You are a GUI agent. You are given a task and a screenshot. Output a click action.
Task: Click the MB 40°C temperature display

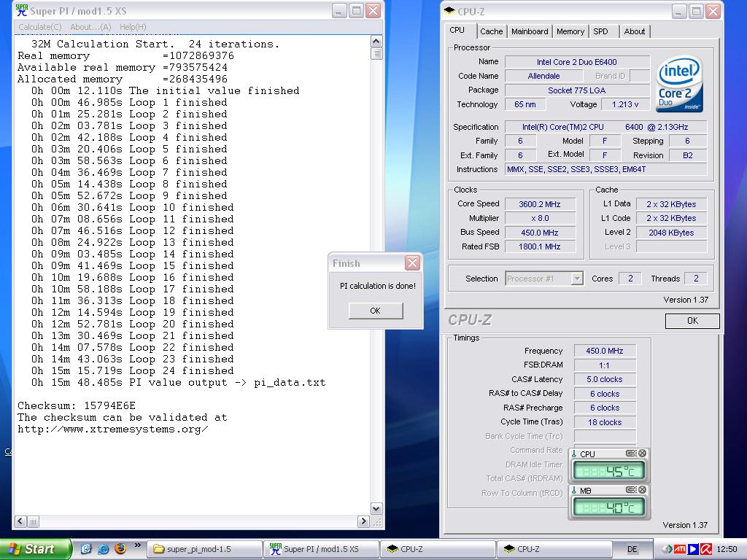609,507
